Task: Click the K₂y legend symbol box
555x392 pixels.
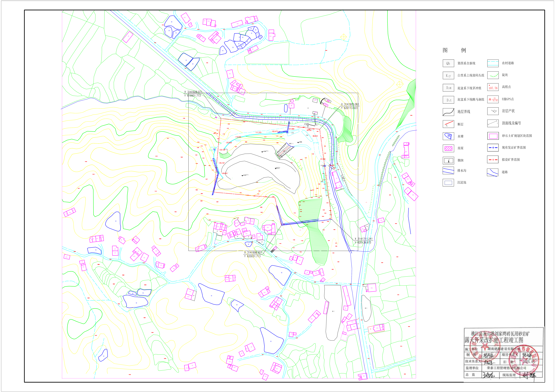Action: (x=448, y=76)
